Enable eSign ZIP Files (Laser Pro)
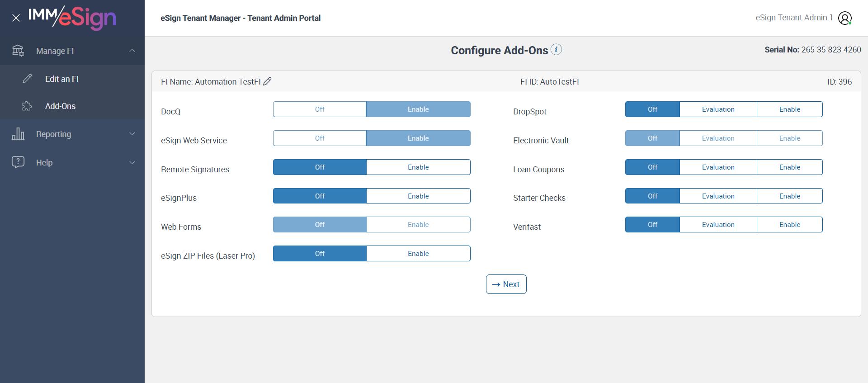Image resolution: width=868 pixels, height=383 pixels. click(418, 254)
